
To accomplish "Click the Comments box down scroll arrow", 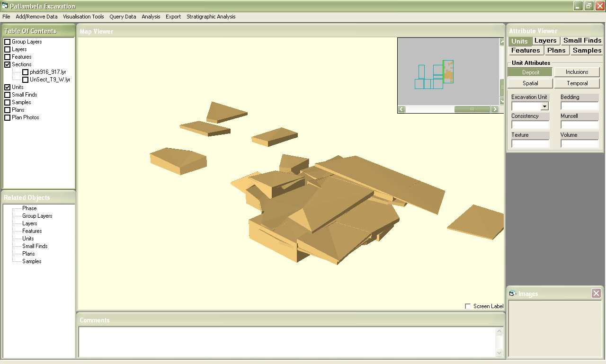I will tap(499, 353).
